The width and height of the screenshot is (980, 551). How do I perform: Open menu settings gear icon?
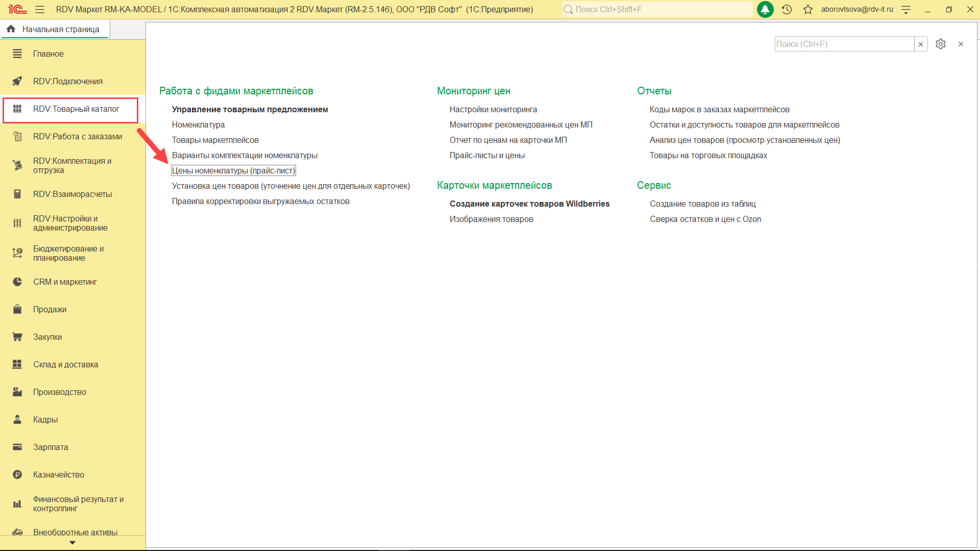tap(940, 44)
